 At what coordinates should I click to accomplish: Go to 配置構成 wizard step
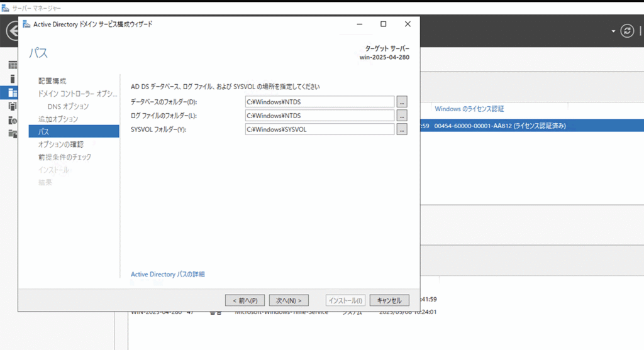coord(52,81)
